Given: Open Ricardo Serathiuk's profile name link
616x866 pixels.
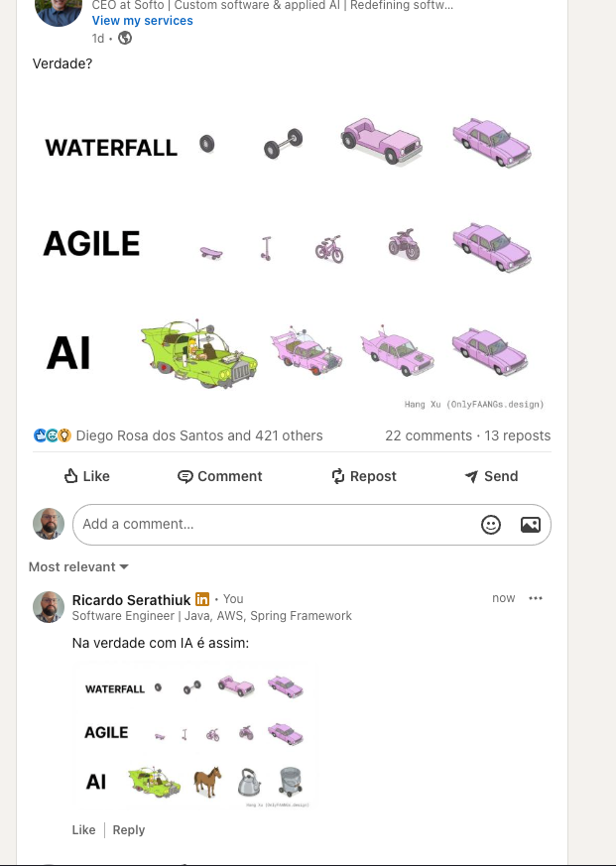Looking at the screenshot, I should (x=132, y=600).
